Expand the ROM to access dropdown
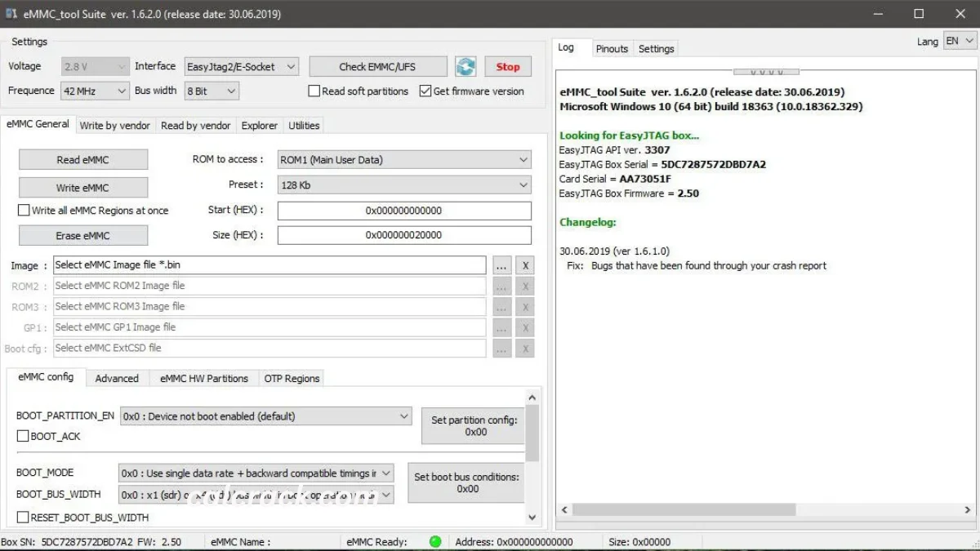Viewport: 980px width, 551px height. tap(404, 160)
